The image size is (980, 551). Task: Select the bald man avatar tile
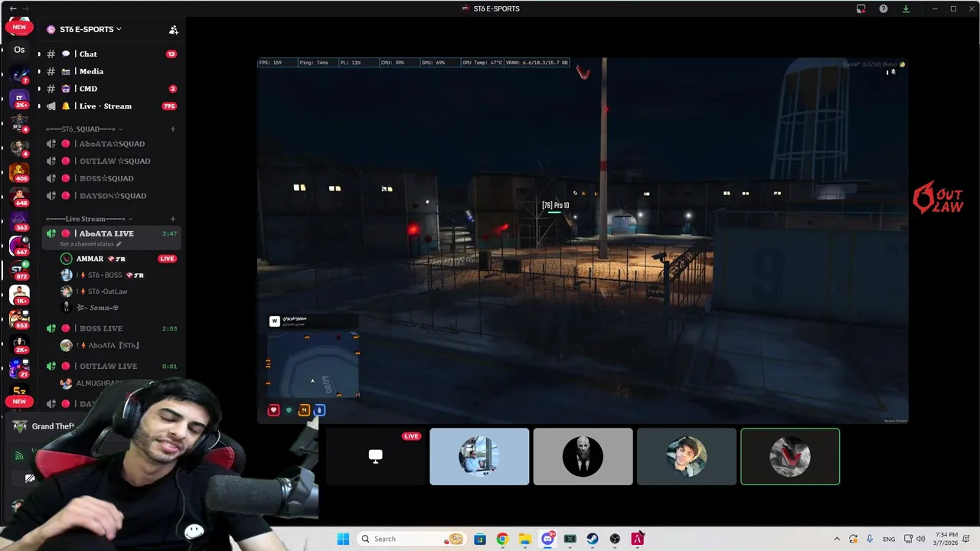tap(583, 456)
